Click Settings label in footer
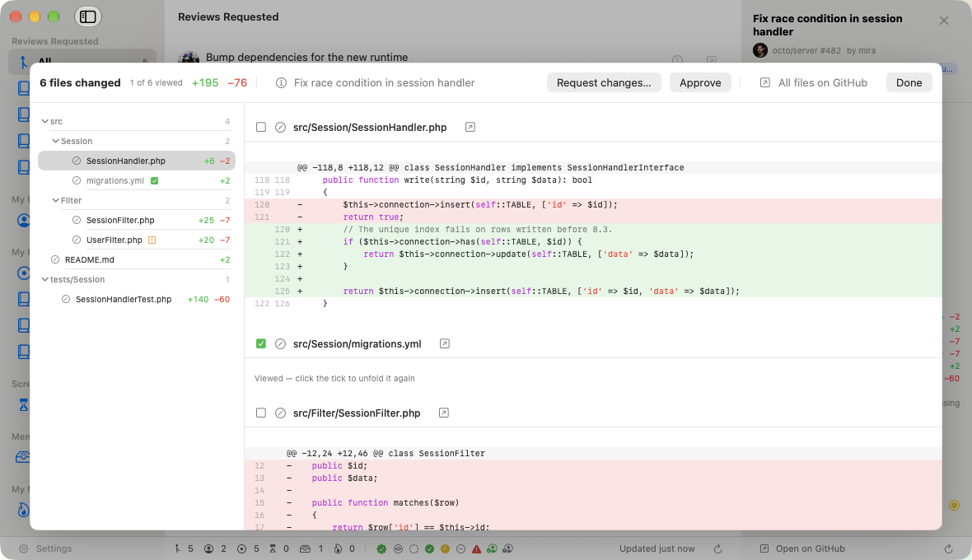The height and width of the screenshot is (560, 972). tap(54, 548)
